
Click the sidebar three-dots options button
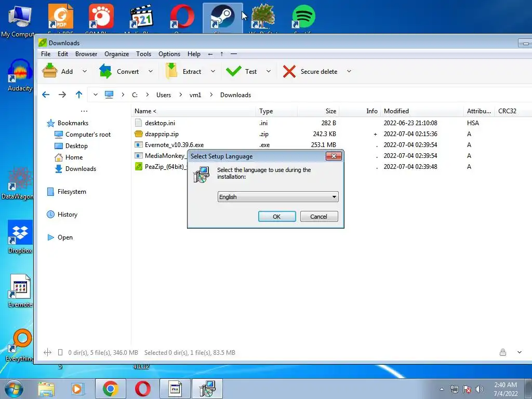(x=84, y=111)
